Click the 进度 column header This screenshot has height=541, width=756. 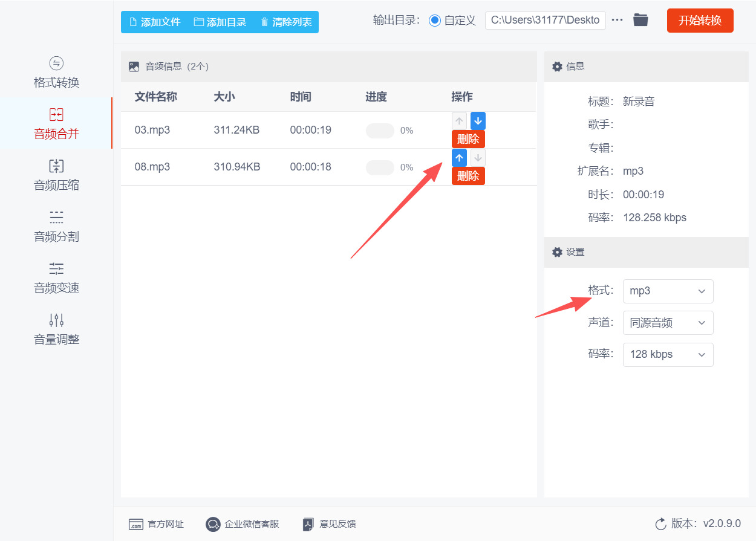[376, 97]
